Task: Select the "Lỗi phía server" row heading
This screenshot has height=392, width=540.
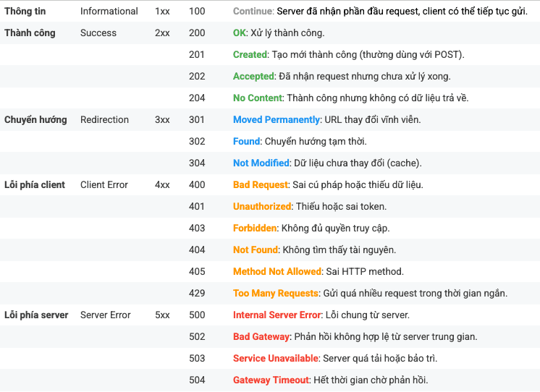Action: click(x=36, y=315)
